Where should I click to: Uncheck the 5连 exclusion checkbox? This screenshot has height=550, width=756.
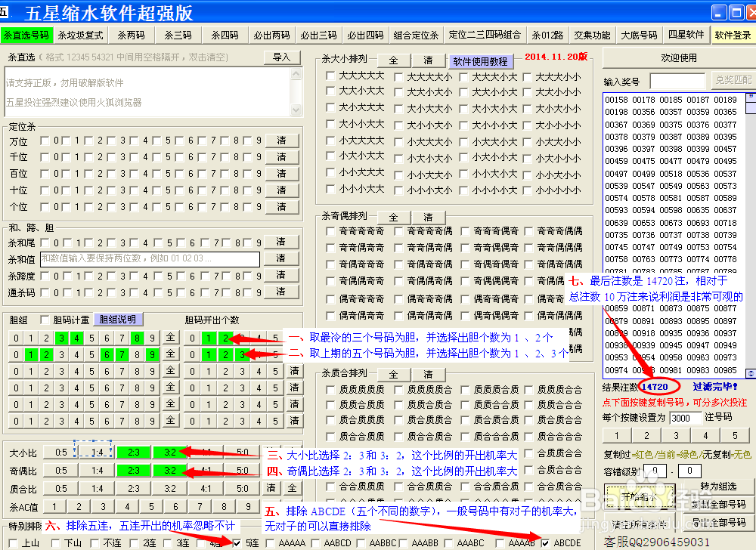coord(237,544)
